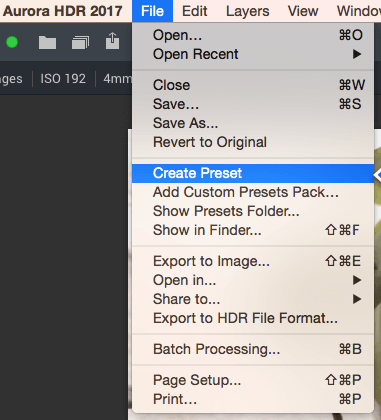Select Show Presets Folder...
This screenshot has height=420, width=381.
253,211
